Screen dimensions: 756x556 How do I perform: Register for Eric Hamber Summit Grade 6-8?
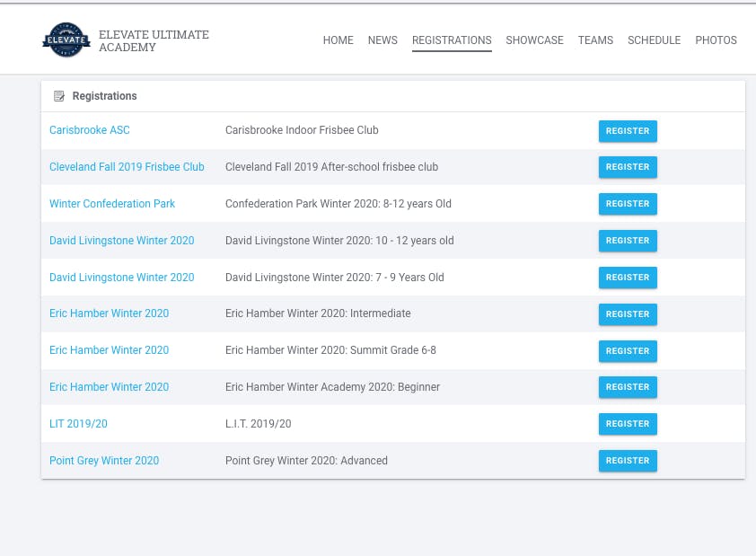628,351
